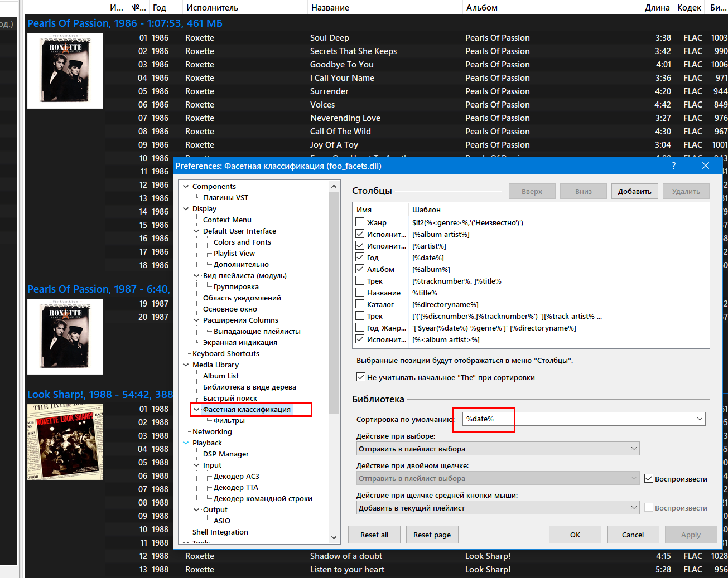
Task: Uncheck the Год column checkbox
Action: (x=360, y=258)
